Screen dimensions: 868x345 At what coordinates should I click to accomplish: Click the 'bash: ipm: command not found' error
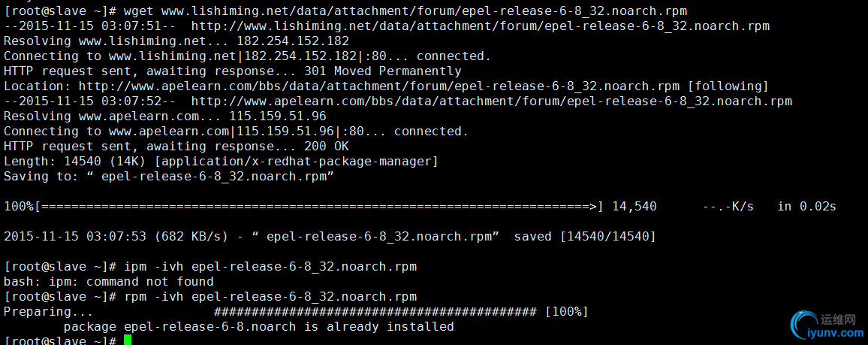108,282
